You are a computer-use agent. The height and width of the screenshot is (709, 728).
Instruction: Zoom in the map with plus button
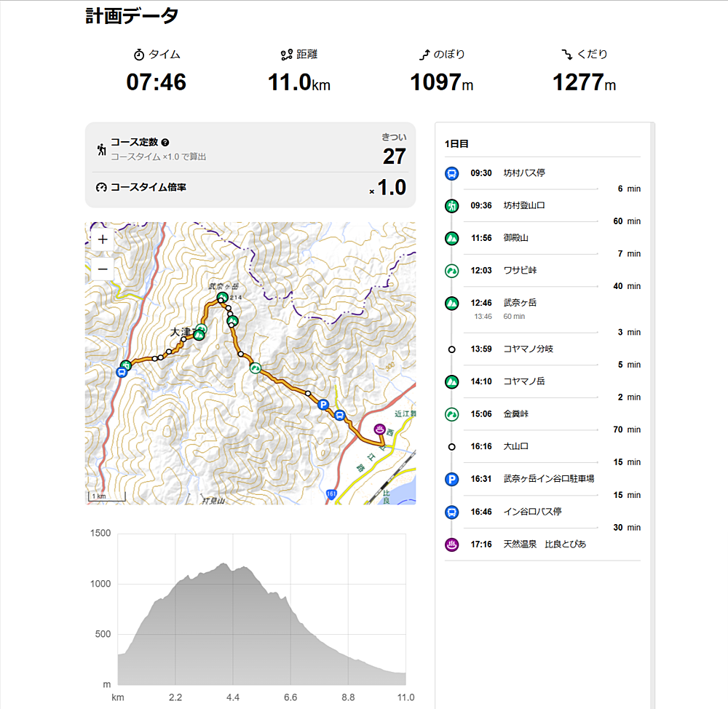coord(103,239)
